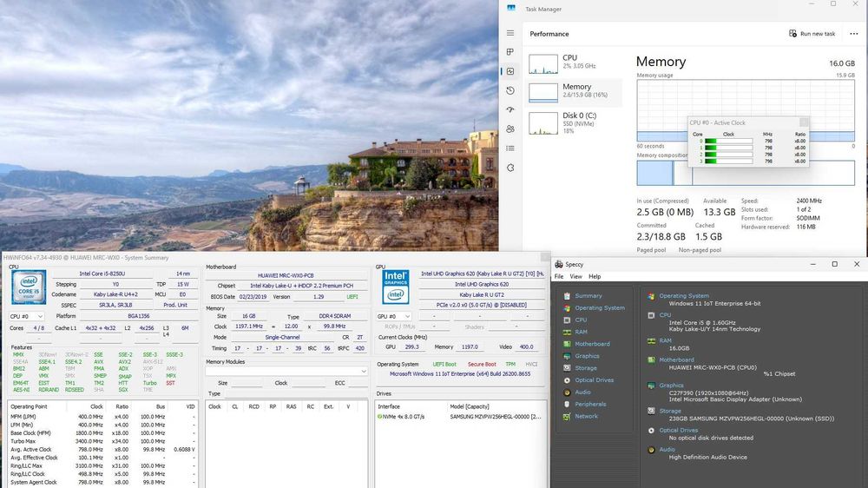Close the CPU #0 Active Clock popup
The width and height of the screenshot is (868, 488).
click(x=804, y=122)
